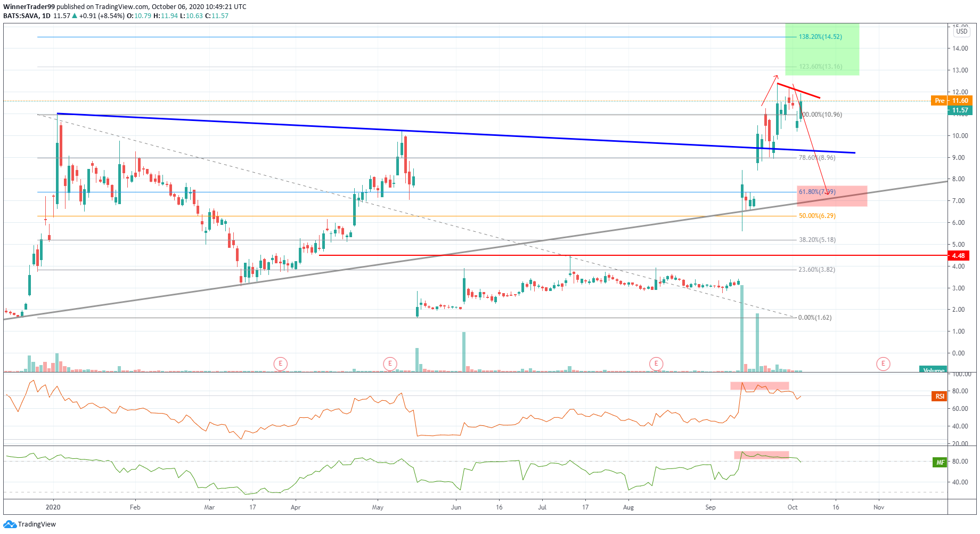980x534 pixels.
Task: Click the orange RSI indicator badge
Action: coord(940,396)
